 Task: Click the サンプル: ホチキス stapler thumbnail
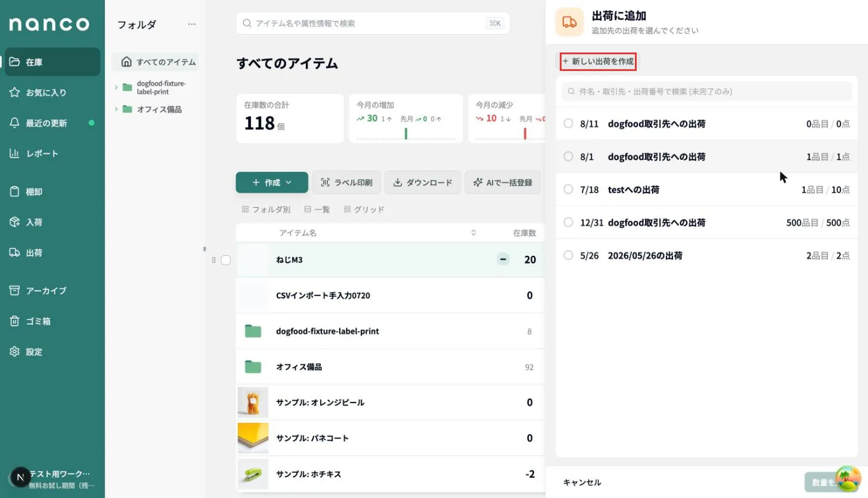point(253,474)
